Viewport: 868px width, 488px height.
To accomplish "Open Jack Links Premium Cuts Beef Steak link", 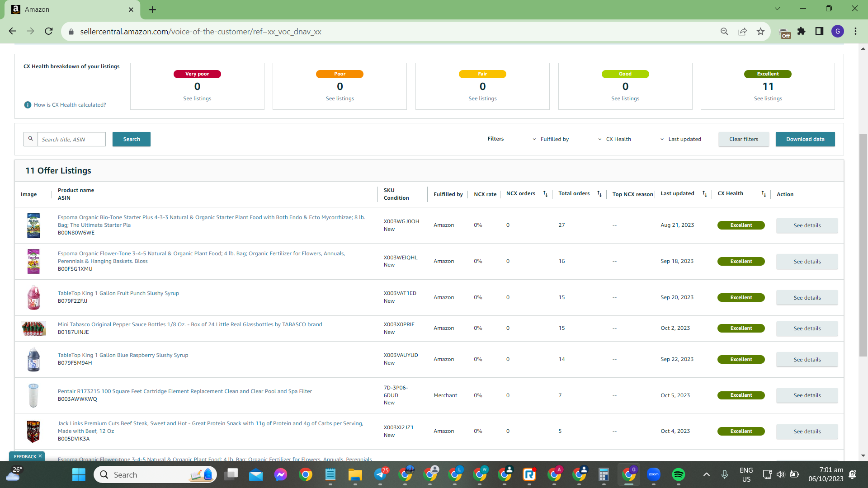I will (211, 427).
